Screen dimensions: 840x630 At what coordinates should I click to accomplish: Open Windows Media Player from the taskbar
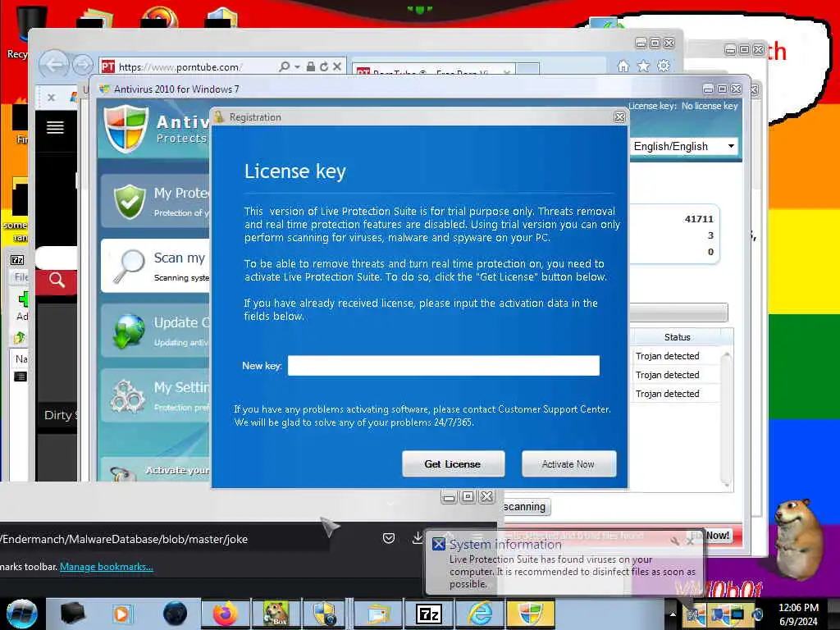(121, 614)
